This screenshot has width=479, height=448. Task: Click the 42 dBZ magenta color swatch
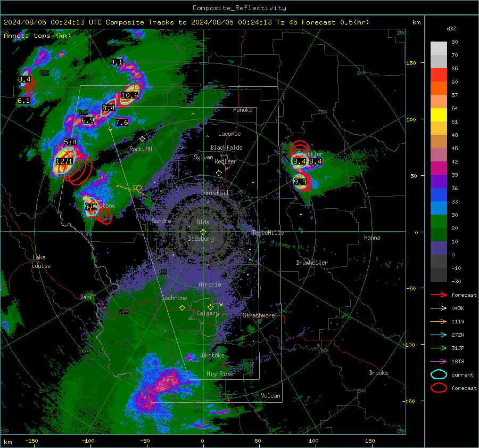439,168
